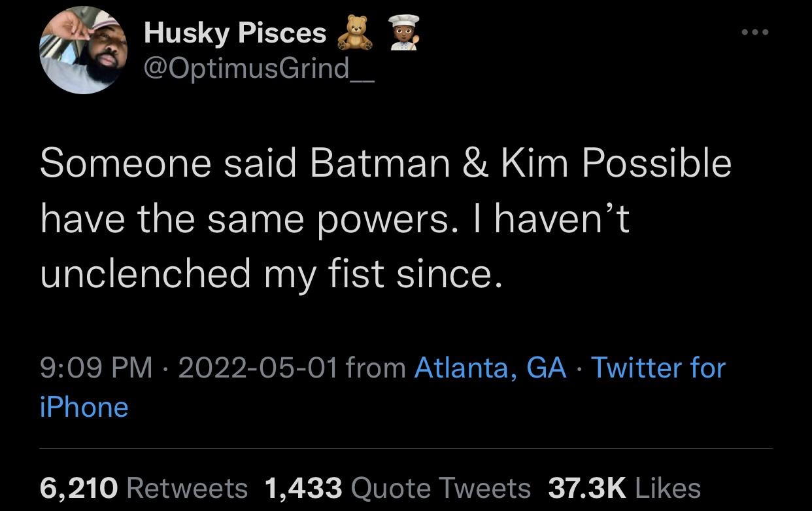Screen dimensions: 812x511
Task: View the 6,210 Retweets list
Action: coord(144,488)
